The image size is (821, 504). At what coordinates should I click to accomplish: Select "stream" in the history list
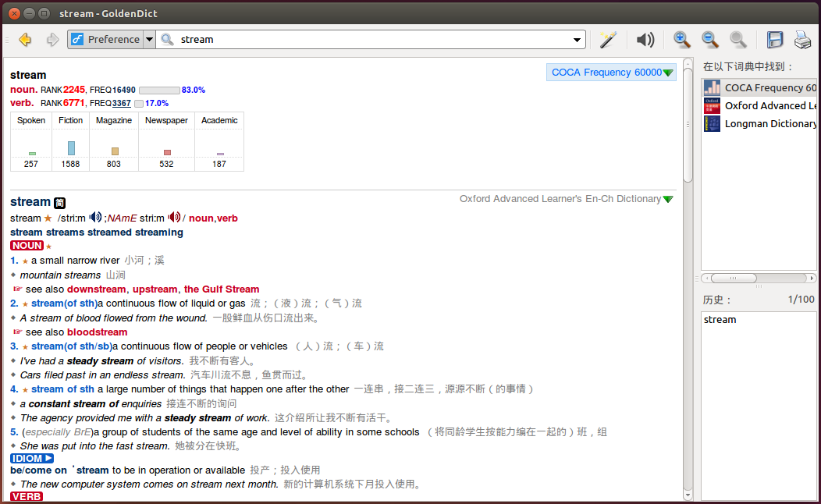coord(720,320)
